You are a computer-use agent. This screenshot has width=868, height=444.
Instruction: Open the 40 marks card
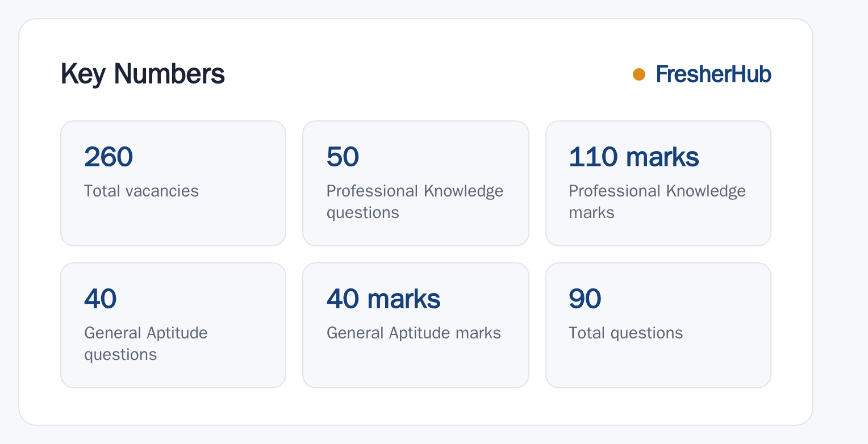pos(416,325)
